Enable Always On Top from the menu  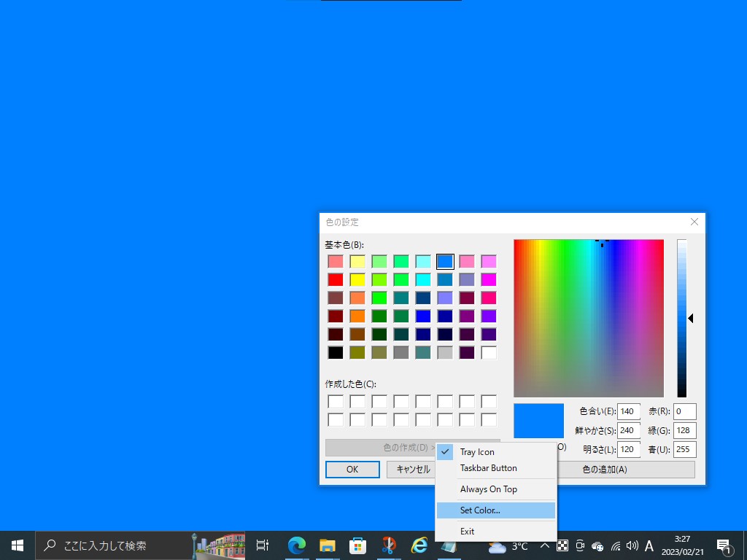(x=495, y=489)
